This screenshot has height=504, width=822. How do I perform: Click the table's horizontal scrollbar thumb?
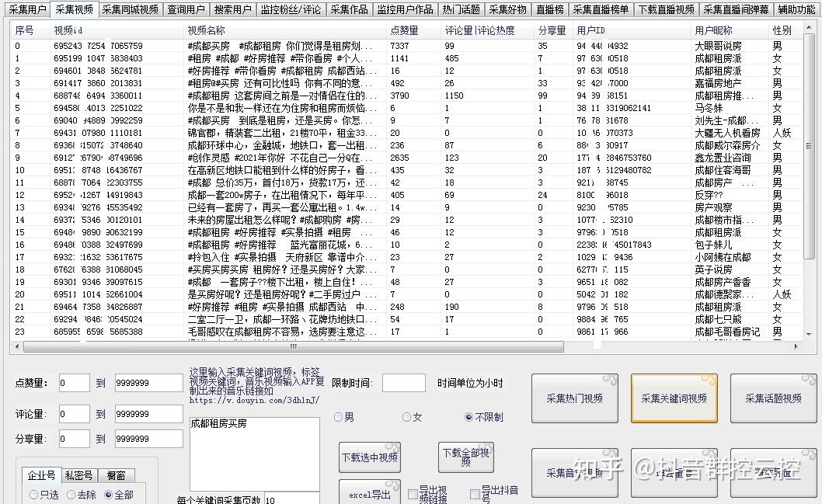click(294, 346)
